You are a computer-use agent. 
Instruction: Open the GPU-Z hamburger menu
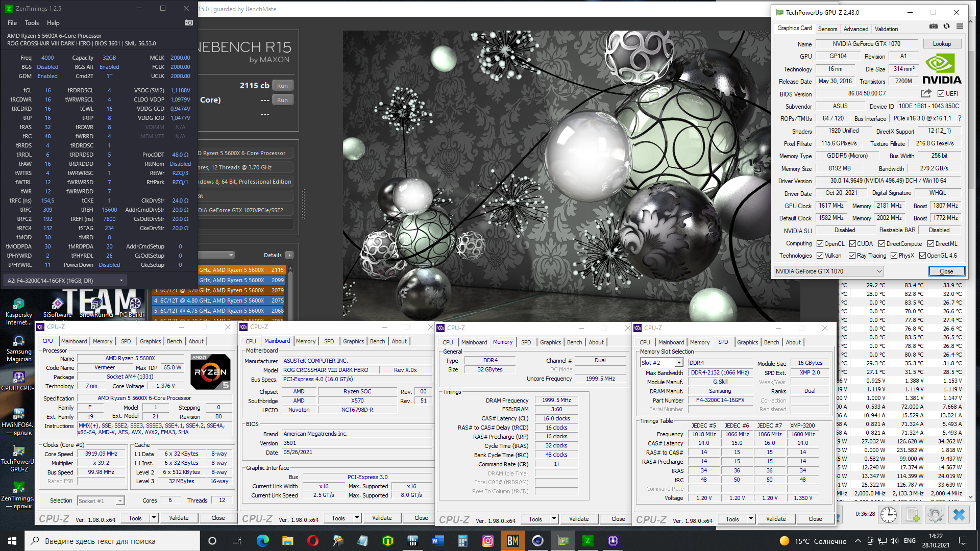coord(960,26)
